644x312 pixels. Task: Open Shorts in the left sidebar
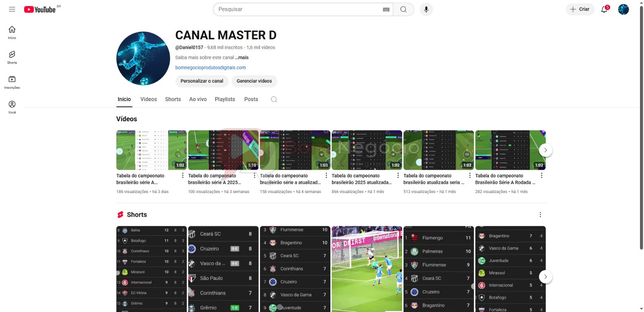[x=12, y=57]
